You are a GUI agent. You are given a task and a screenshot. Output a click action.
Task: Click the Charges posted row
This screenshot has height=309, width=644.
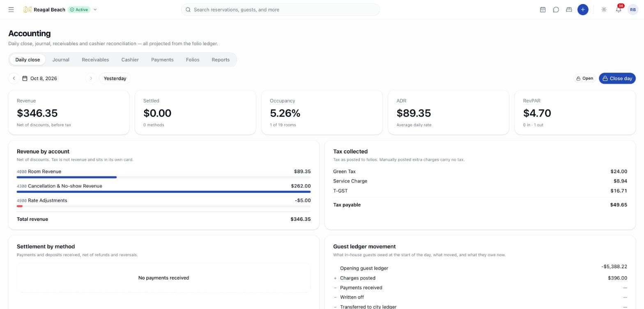[x=480, y=278]
